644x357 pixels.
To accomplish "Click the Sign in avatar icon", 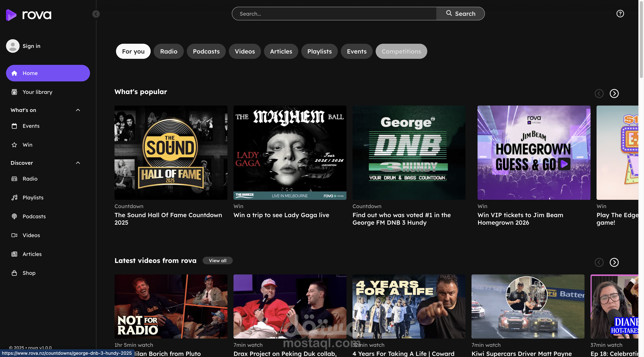I will (13, 46).
